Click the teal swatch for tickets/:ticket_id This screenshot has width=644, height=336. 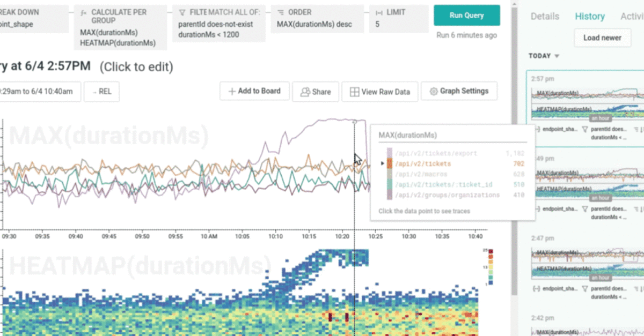coord(390,185)
